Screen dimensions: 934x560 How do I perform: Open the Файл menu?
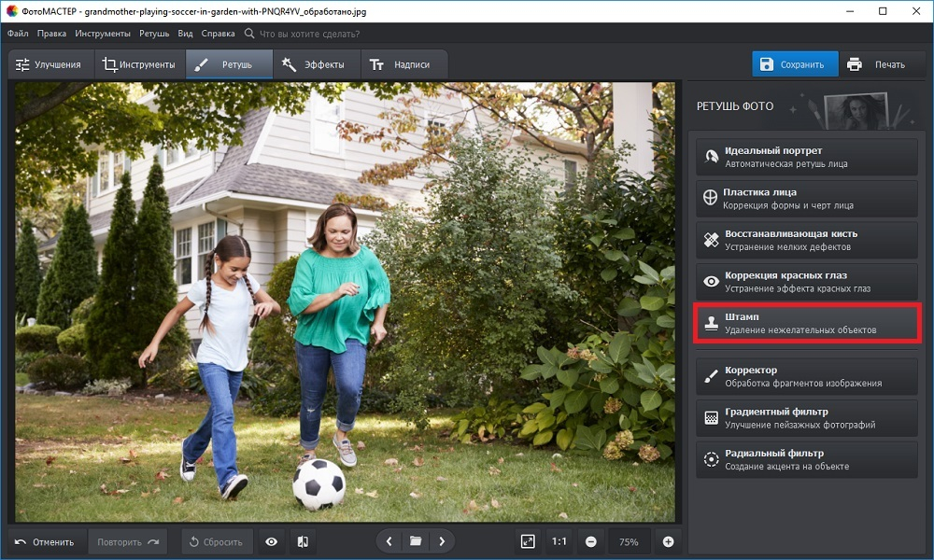click(18, 34)
